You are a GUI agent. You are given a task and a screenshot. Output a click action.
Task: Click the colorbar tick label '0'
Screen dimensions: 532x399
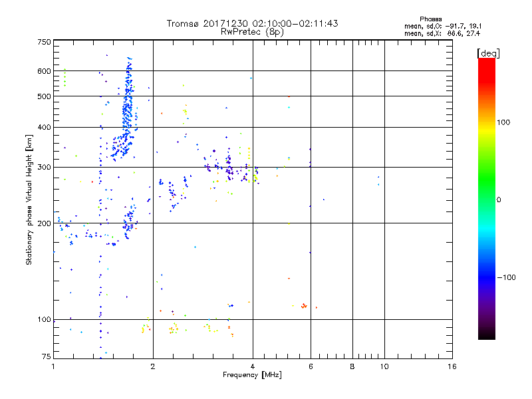pyautogui.click(x=499, y=200)
